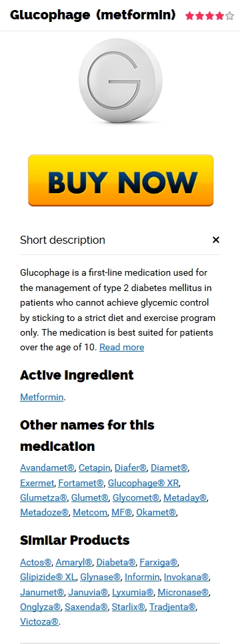Click the star rating icons
Screen dimensions: 240x644
pos(209,16)
